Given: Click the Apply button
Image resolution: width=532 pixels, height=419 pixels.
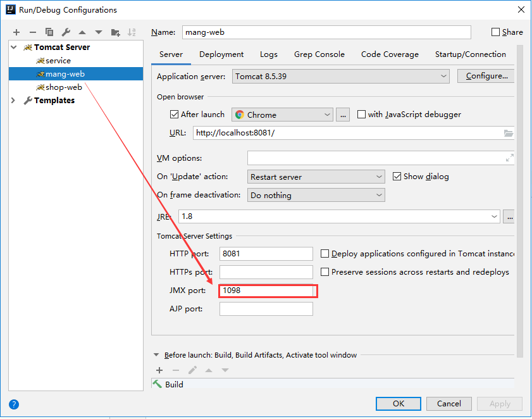Looking at the screenshot, I should point(500,404).
